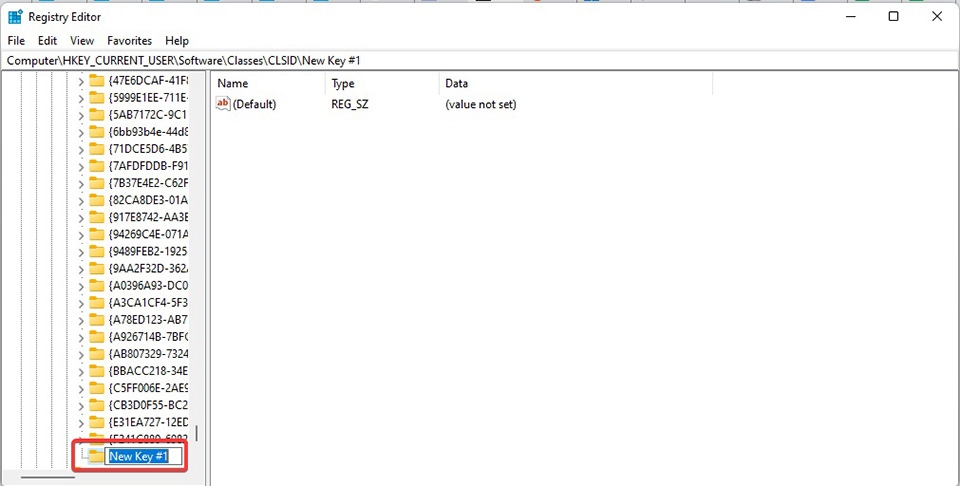The width and height of the screenshot is (960, 486).
Task: Click the tree pane horizontal scrollbar thumb
Action: [x=48, y=477]
